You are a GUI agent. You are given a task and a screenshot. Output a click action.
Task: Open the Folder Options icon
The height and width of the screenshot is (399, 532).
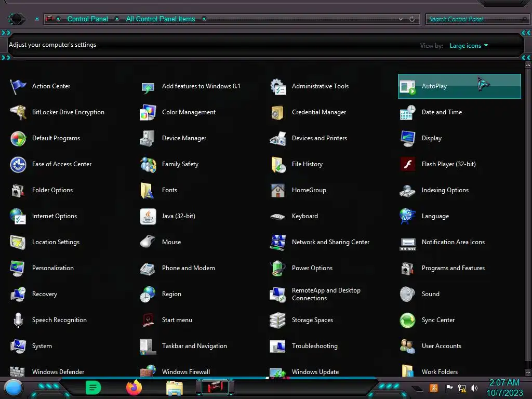click(x=18, y=190)
